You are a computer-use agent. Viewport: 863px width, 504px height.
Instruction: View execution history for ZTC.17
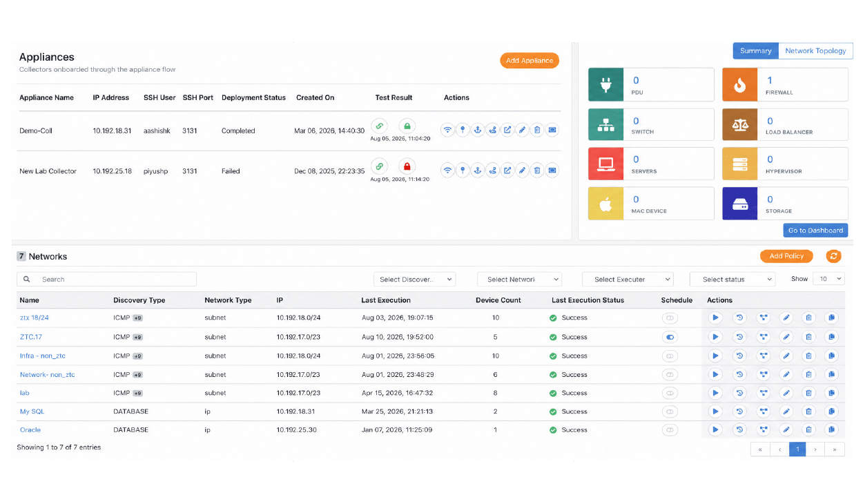[739, 337]
